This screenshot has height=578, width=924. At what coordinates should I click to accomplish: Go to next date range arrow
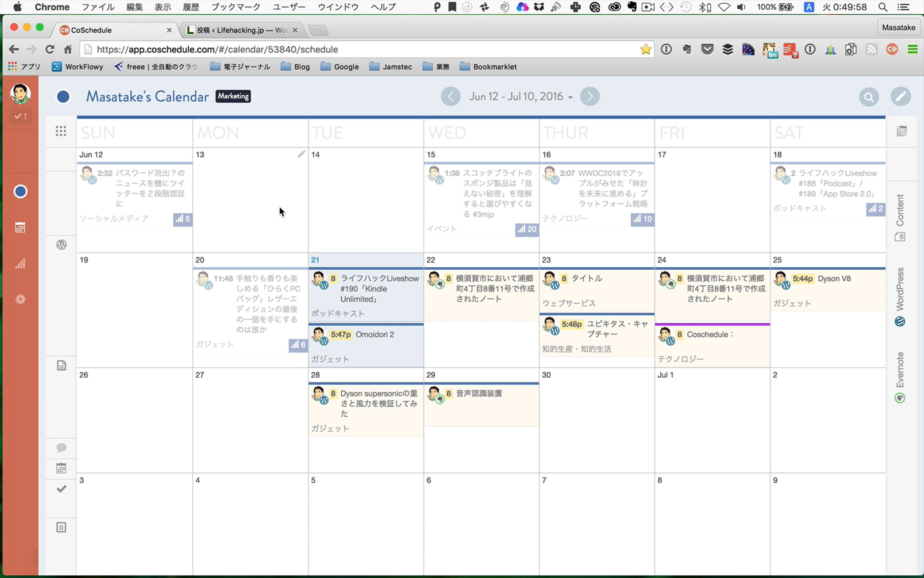click(x=589, y=96)
